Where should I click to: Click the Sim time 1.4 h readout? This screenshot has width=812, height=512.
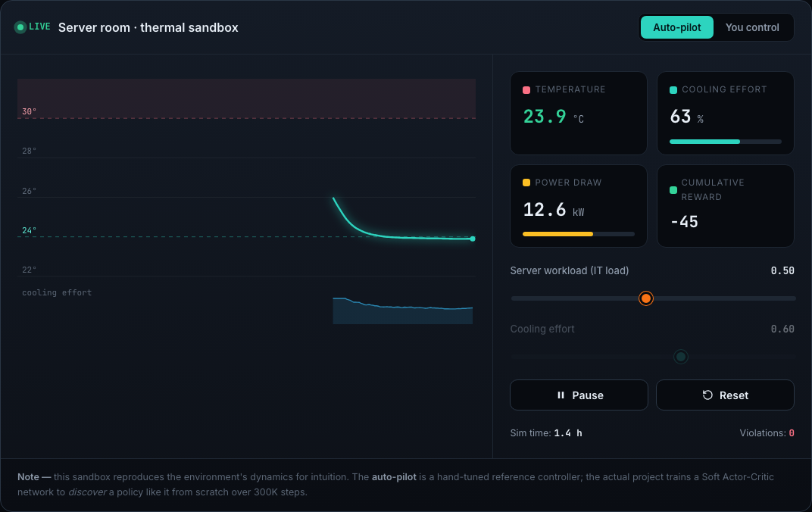(546, 432)
